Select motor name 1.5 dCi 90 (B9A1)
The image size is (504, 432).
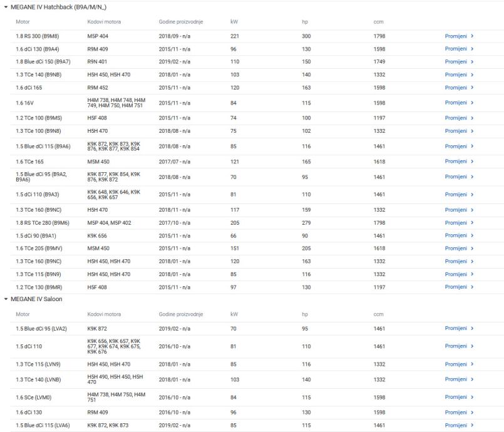point(36,236)
